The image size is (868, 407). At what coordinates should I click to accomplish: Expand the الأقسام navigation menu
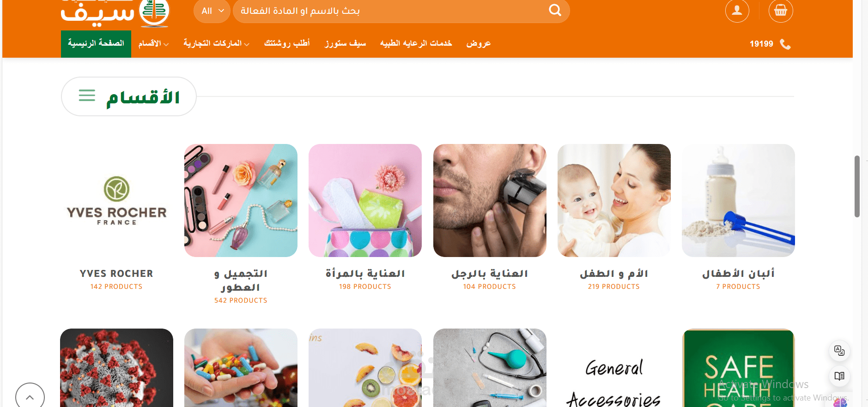click(x=153, y=43)
